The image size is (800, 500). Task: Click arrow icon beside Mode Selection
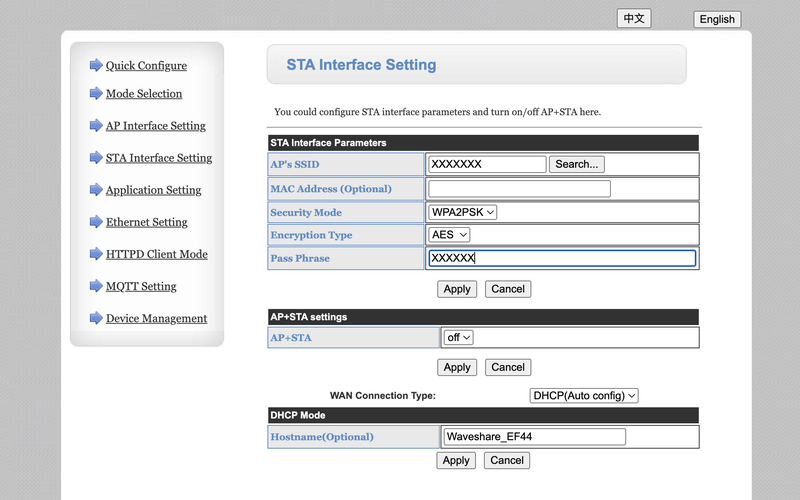click(96, 93)
